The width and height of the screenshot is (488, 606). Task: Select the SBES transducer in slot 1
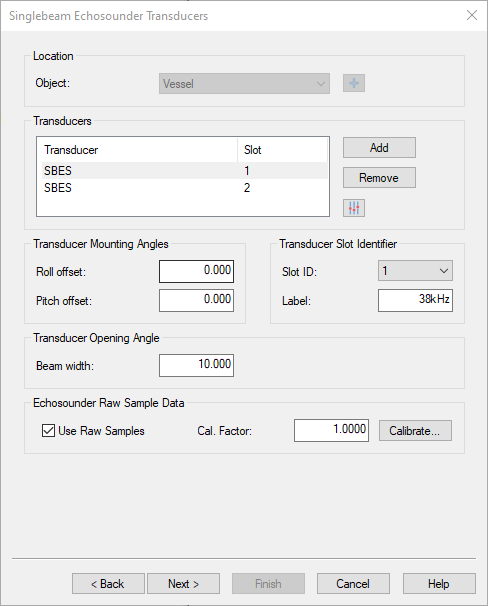pyautogui.click(x=184, y=170)
